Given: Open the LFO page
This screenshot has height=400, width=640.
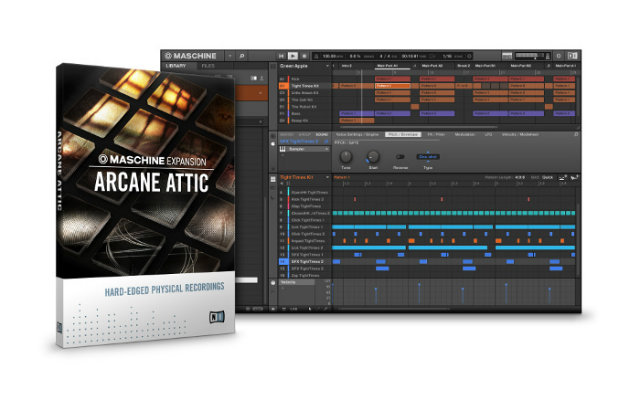Looking at the screenshot, I should pos(488,134).
